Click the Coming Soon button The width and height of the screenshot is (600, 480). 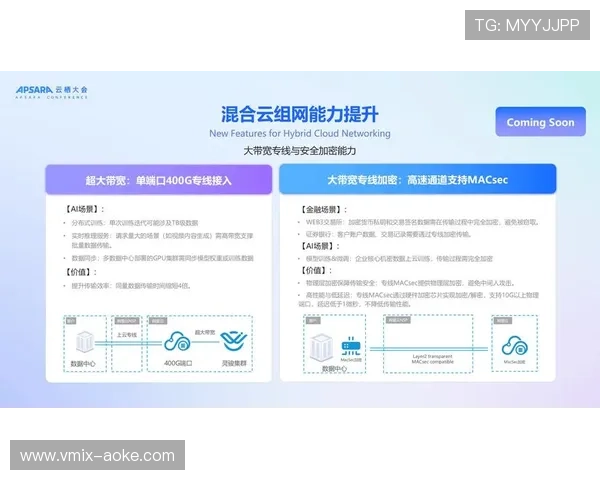(x=540, y=122)
